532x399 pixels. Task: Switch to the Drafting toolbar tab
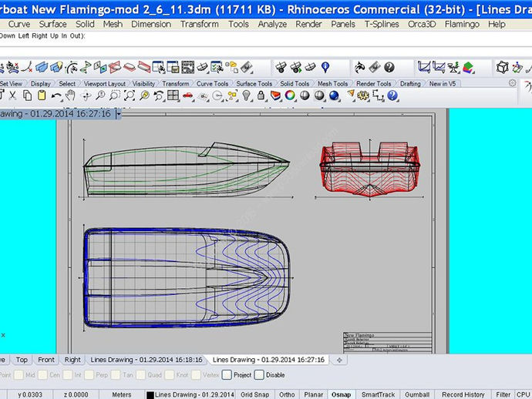coord(410,83)
